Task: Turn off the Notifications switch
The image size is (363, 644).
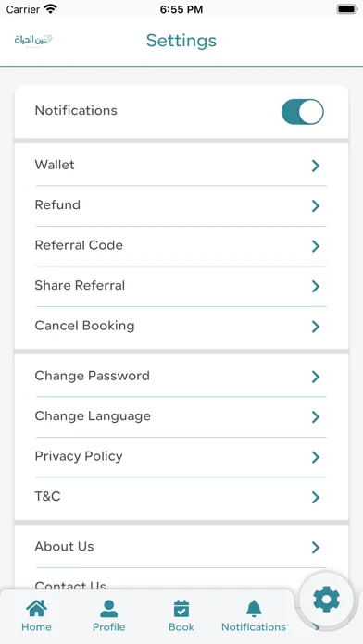Action: pyautogui.click(x=303, y=111)
